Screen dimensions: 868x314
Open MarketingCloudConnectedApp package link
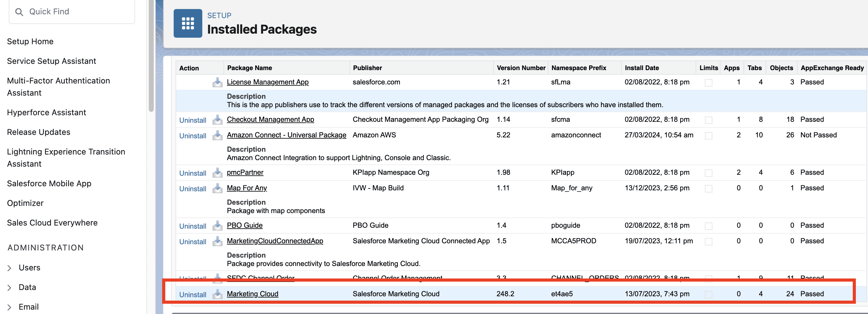(x=275, y=241)
